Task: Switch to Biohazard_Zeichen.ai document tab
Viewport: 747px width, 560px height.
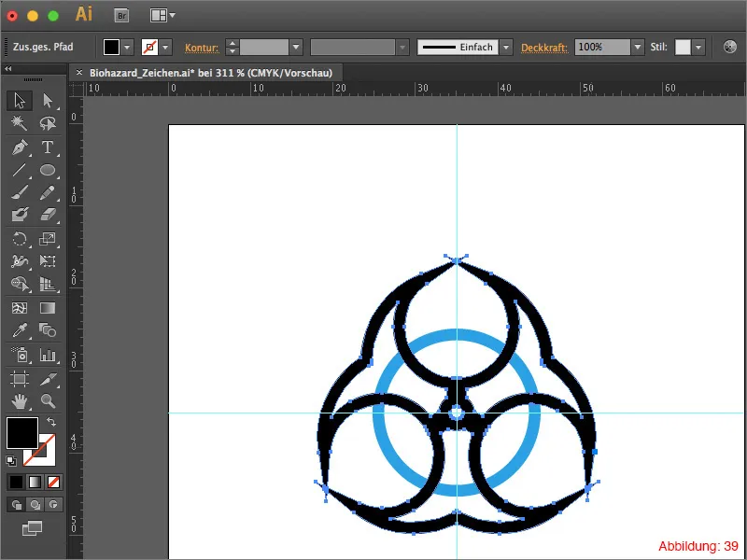Action: click(x=211, y=73)
